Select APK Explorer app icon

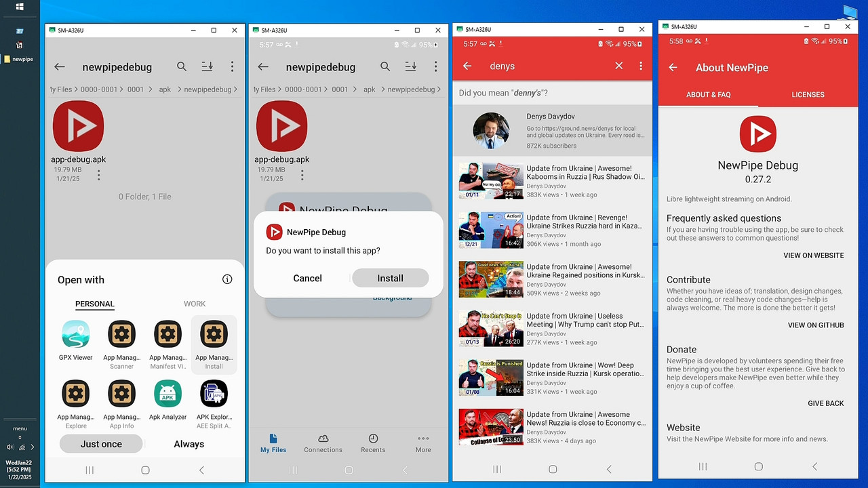214,405
